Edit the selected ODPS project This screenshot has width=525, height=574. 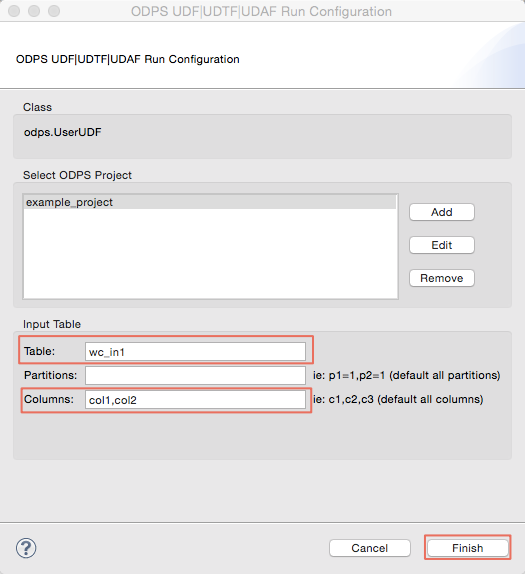pyautogui.click(x=442, y=245)
